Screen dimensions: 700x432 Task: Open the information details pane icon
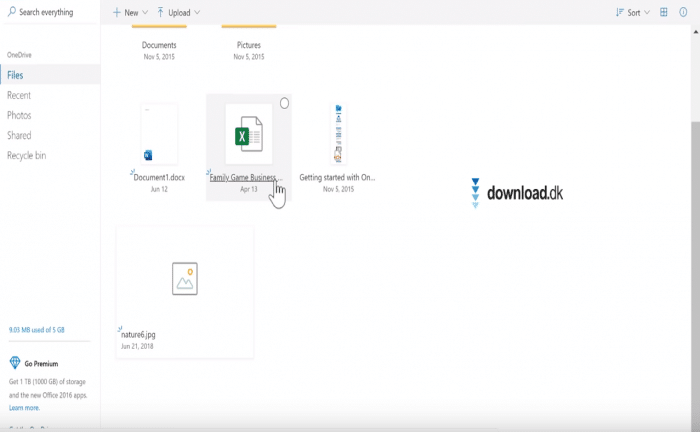pos(684,12)
